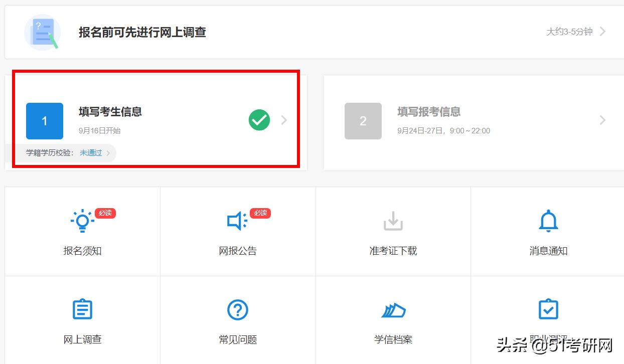Click the 准考证下载 download icon
Screen dimensions: 624x364
pyautogui.click(x=393, y=221)
